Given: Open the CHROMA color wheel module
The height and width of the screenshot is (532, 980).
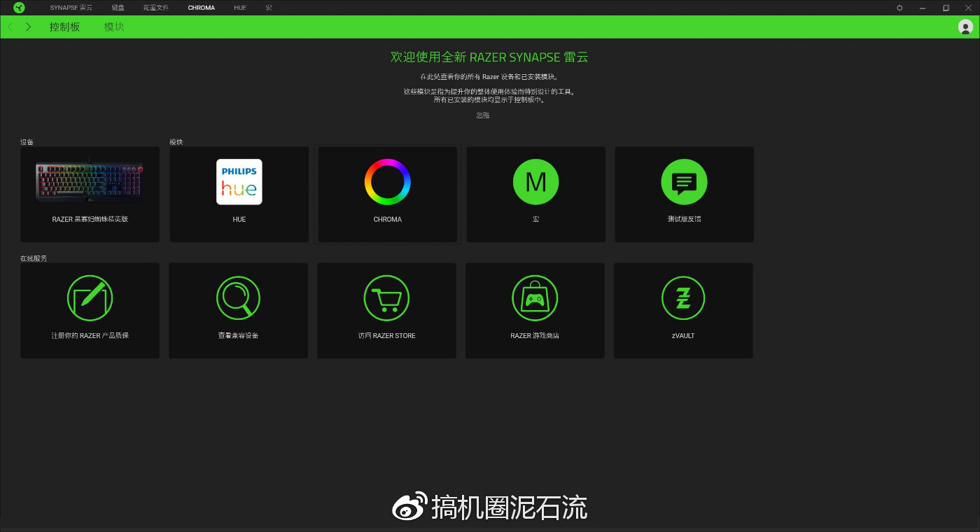Looking at the screenshot, I should click(x=387, y=182).
